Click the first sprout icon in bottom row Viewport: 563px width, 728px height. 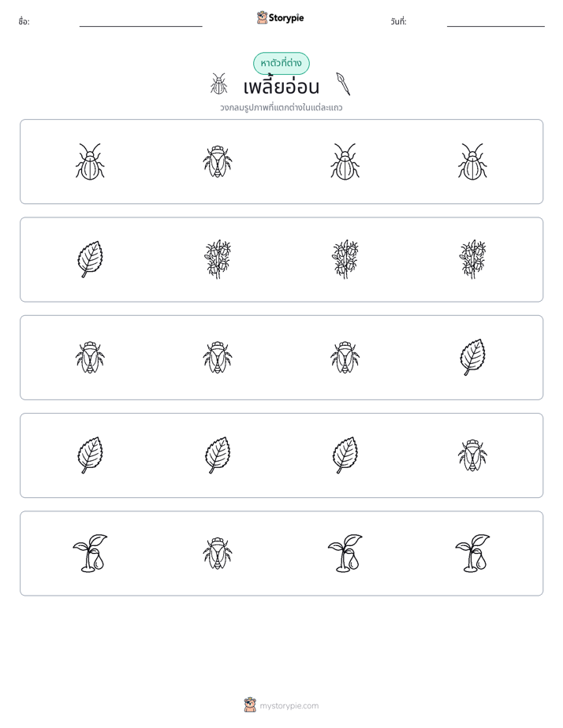coord(90,553)
